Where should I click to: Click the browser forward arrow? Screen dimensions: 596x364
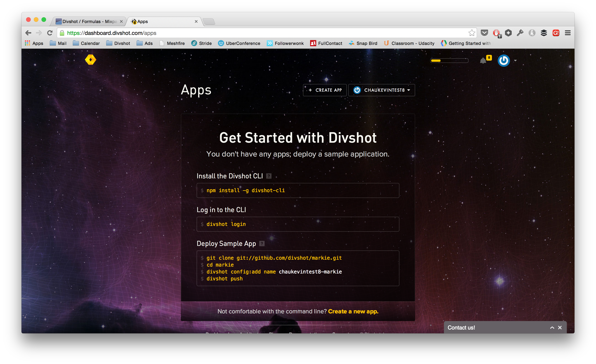(39, 33)
